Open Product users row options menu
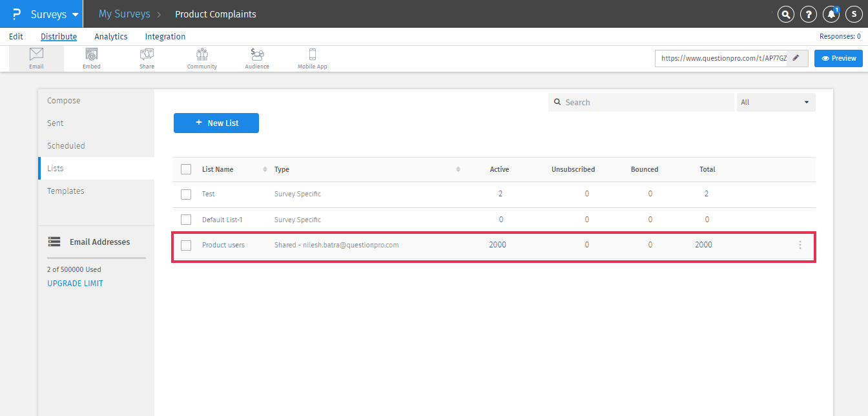 [x=800, y=245]
